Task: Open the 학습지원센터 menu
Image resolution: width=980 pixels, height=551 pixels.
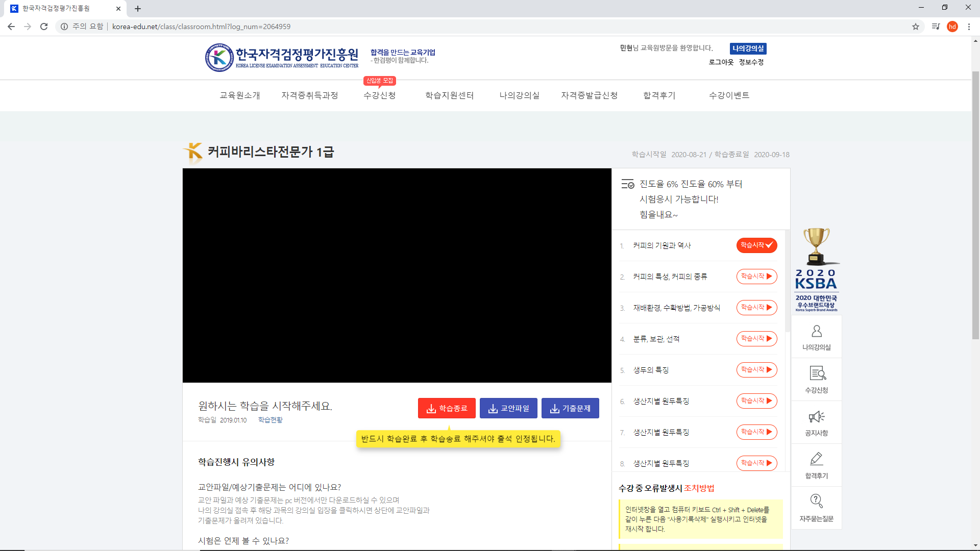Action: [x=450, y=95]
